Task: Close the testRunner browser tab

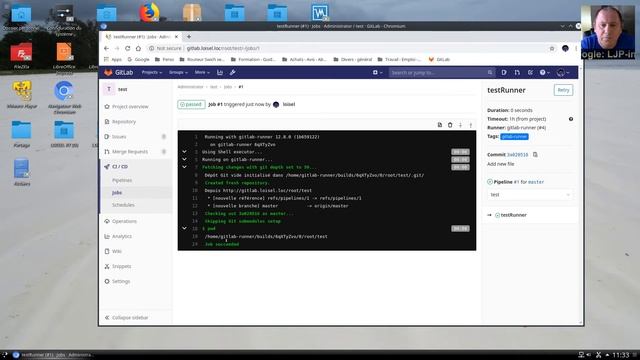Action: (176, 37)
